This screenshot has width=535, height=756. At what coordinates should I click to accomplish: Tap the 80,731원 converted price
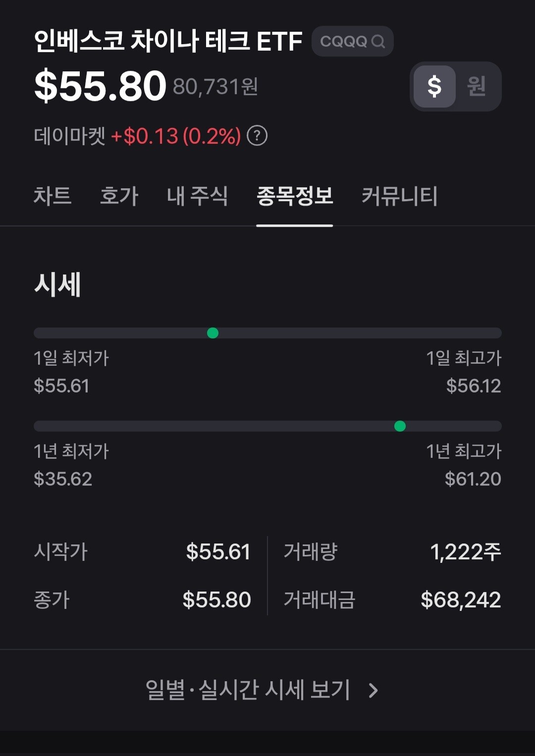[x=215, y=87]
